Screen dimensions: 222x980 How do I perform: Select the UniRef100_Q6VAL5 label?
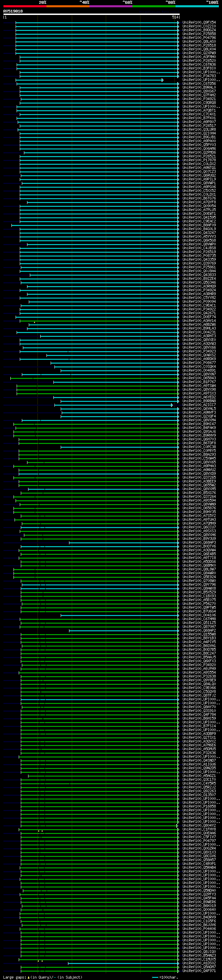(x=199, y=408)
